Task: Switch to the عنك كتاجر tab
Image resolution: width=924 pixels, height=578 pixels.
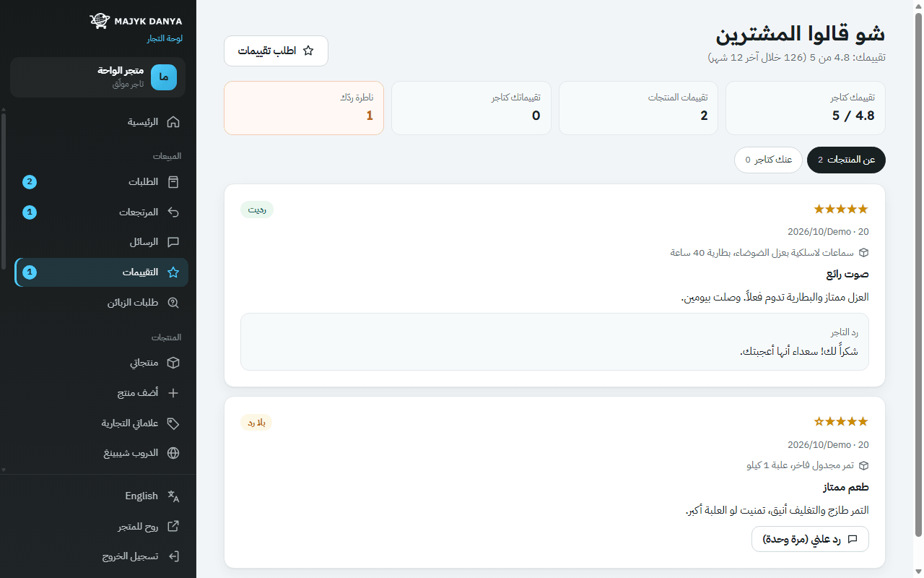Action: 768,160
